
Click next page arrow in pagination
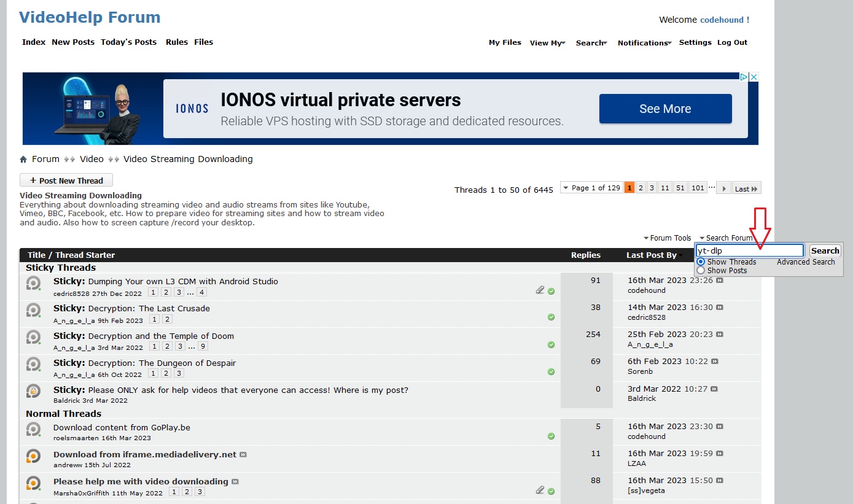coord(724,188)
